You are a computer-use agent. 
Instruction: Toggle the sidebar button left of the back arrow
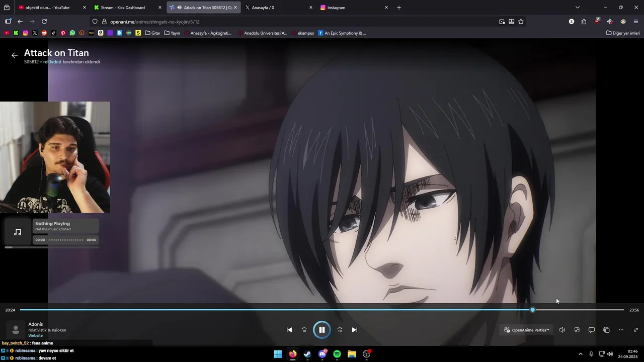[x=8, y=22]
